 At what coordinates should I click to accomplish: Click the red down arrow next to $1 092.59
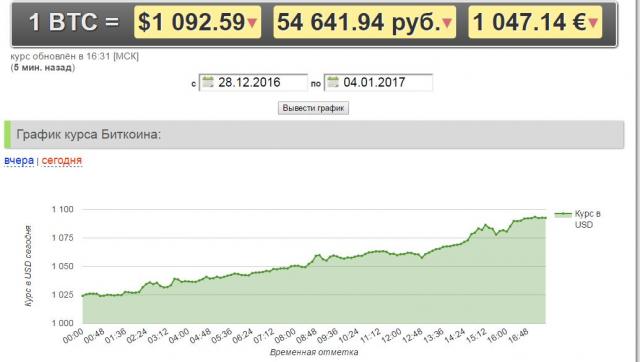pos(252,23)
